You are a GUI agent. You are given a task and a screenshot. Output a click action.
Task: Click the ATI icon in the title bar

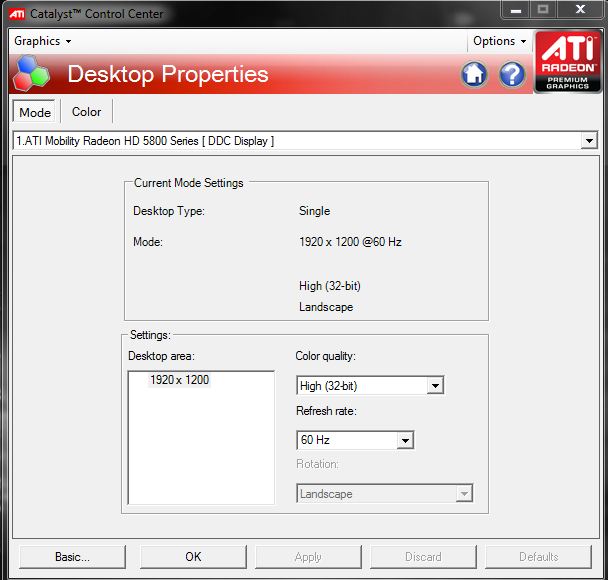click(17, 14)
